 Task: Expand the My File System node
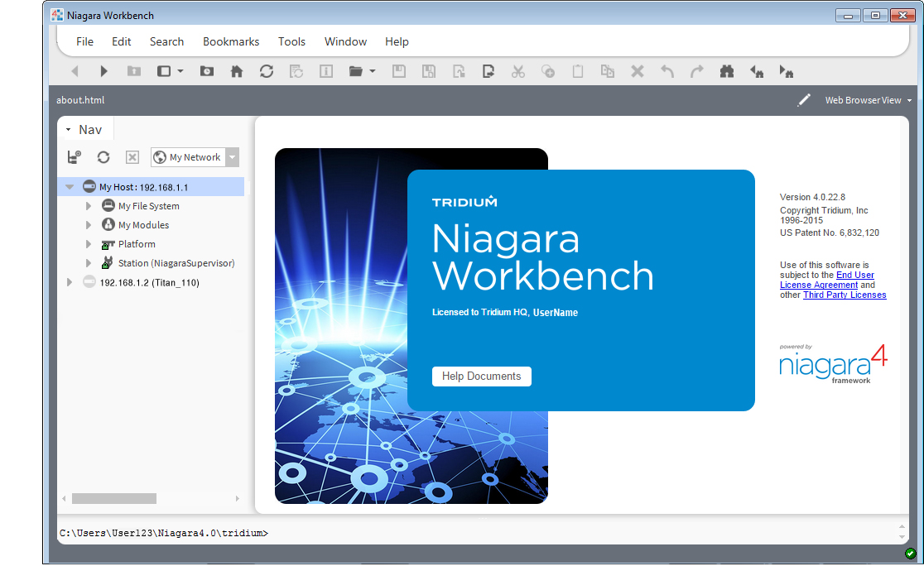(89, 205)
